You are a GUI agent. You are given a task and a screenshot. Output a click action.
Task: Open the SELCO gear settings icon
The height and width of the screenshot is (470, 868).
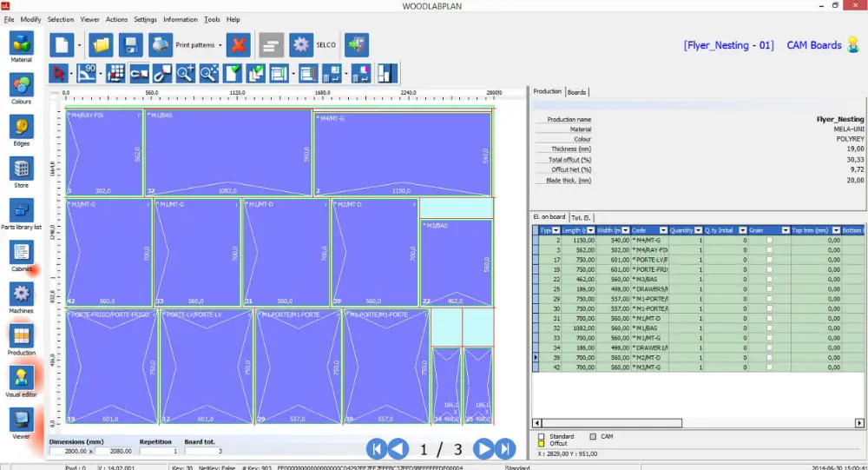(300, 44)
